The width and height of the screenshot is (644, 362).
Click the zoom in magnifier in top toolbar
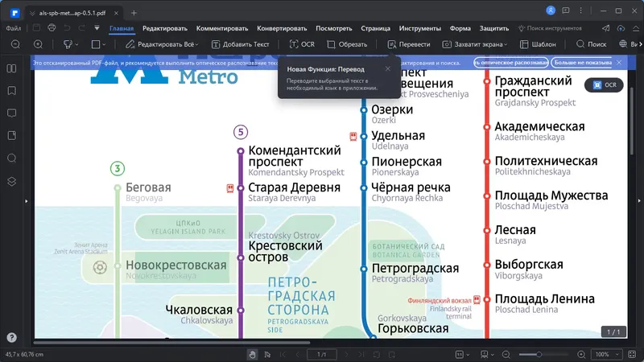click(38, 44)
